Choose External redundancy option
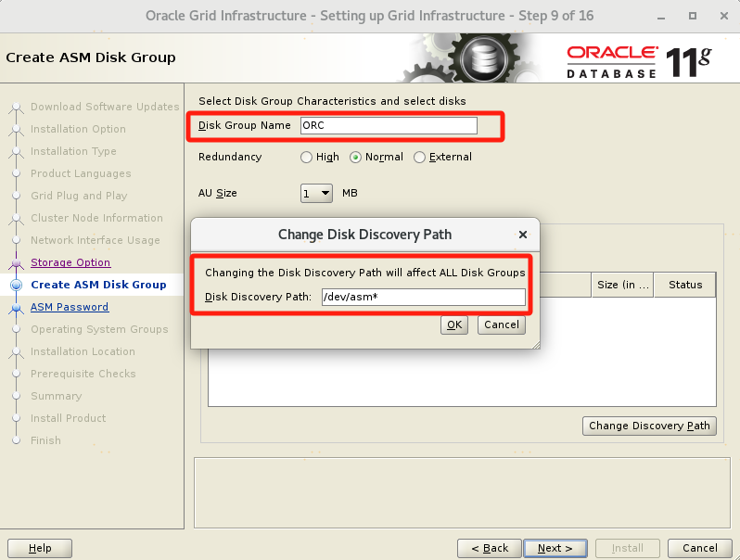This screenshot has width=740, height=560. (x=420, y=158)
